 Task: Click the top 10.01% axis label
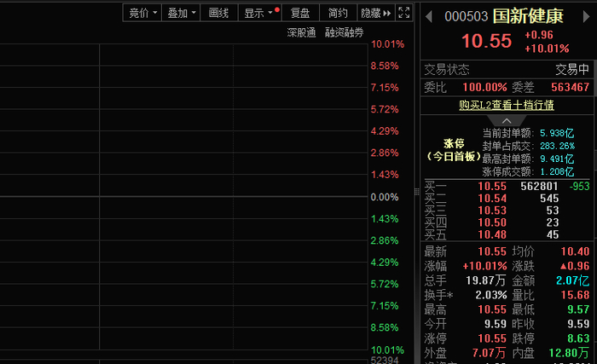coord(387,44)
